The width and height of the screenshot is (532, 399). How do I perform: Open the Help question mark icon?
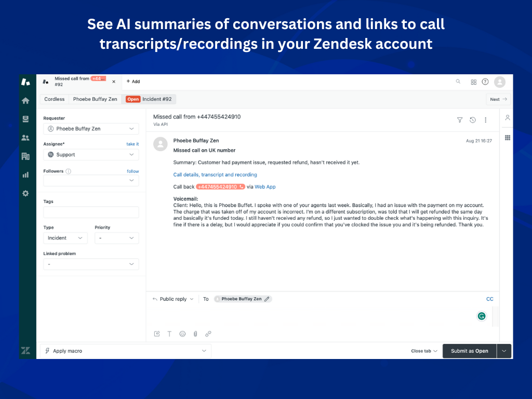(x=485, y=82)
